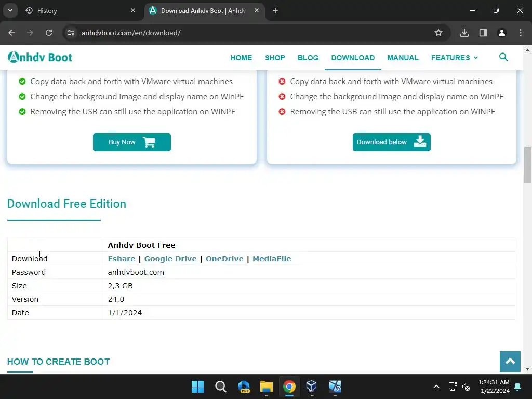The width and height of the screenshot is (532, 399).
Task: Click the date value 1/1/2024
Action: point(125,313)
